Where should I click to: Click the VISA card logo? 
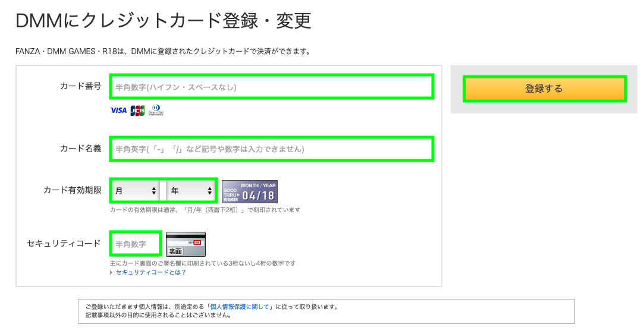[118, 111]
